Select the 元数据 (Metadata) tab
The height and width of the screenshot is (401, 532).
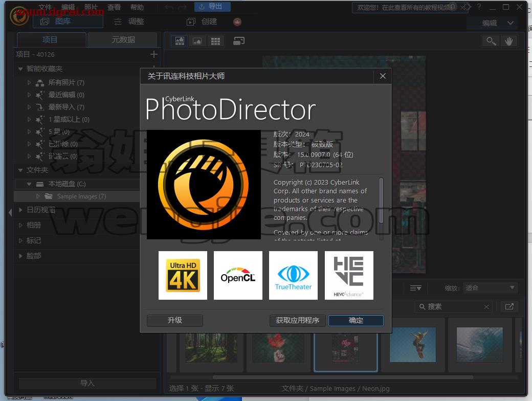click(x=122, y=40)
